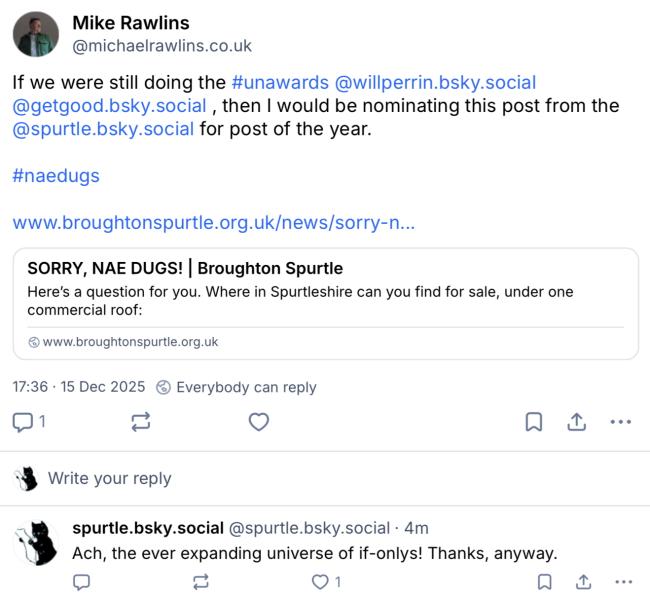
Task: Click the Write your reply field
Action: [x=110, y=478]
